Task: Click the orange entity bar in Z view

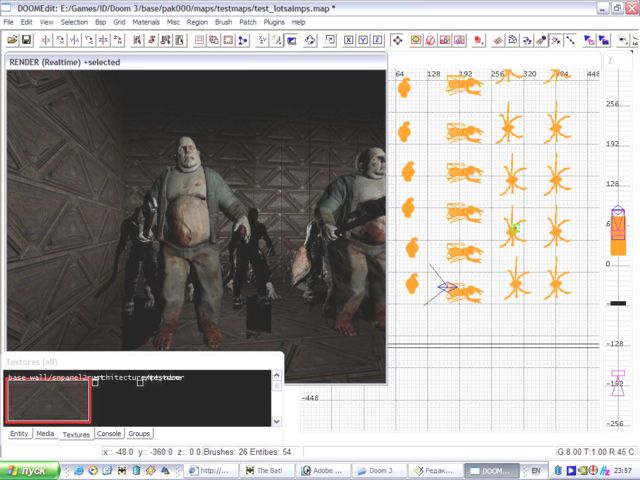Action: (x=618, y=235)
